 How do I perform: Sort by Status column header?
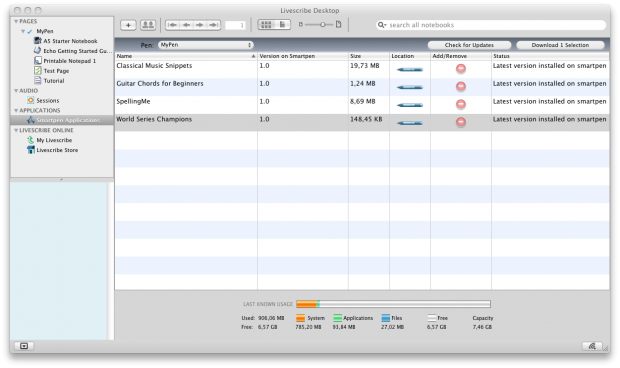550,56
